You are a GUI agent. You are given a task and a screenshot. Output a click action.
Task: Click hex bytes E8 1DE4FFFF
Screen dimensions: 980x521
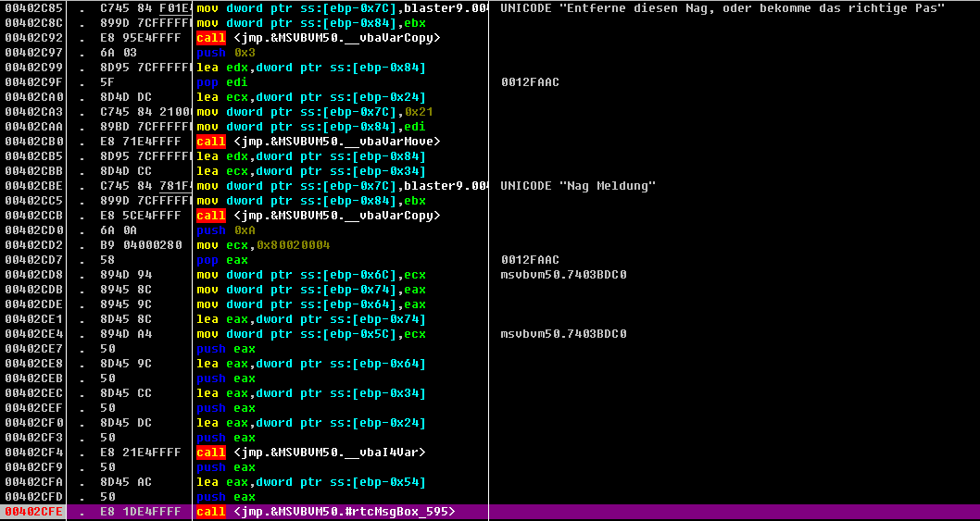click(140, 512)
